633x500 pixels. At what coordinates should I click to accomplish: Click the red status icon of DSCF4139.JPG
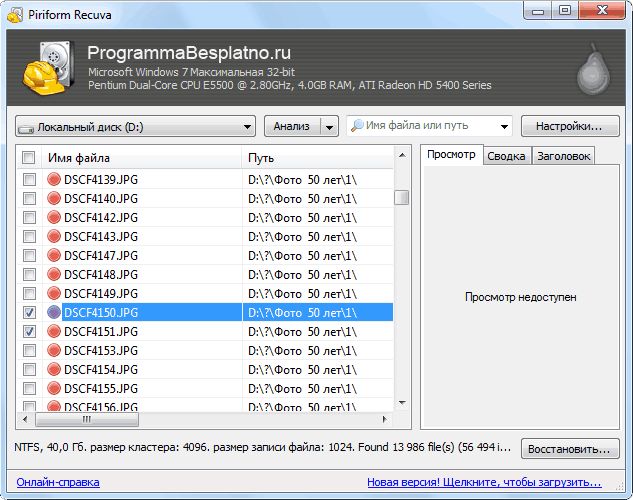pyautogui.click(x=54, y=179)
